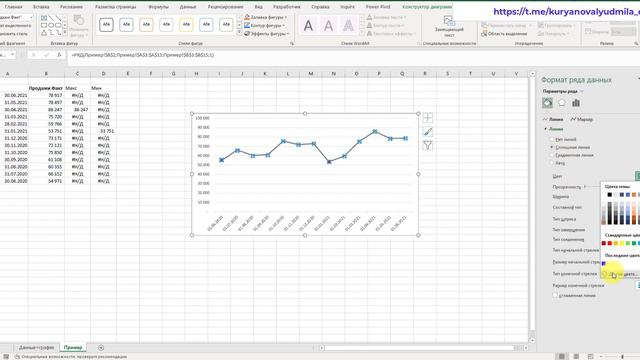Expand the shape styles gallery More arrow
The width and height of the screenshot is (640, 360).
[240, 32]
